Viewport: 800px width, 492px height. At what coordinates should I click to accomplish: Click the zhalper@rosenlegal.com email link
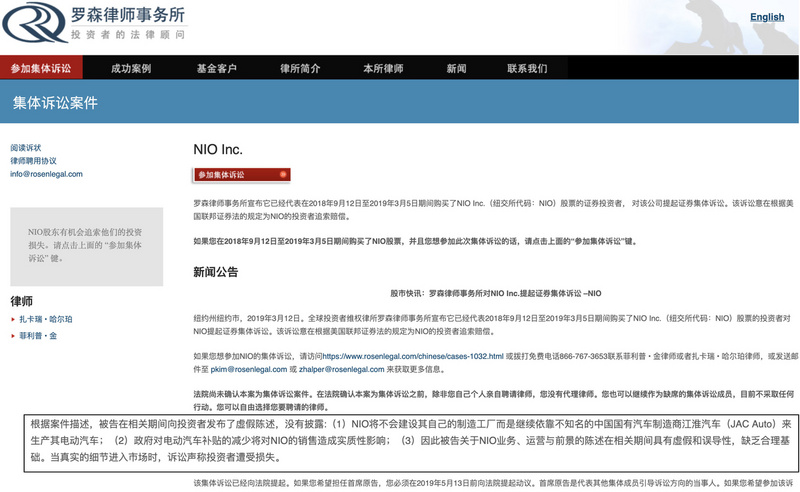tap(341, 369)
